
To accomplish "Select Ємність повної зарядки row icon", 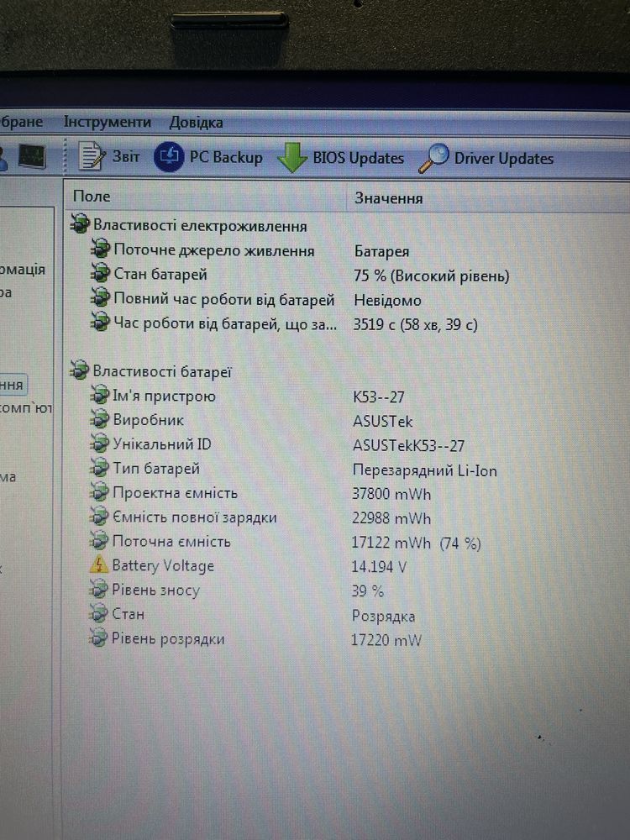I will pos(99,516).
